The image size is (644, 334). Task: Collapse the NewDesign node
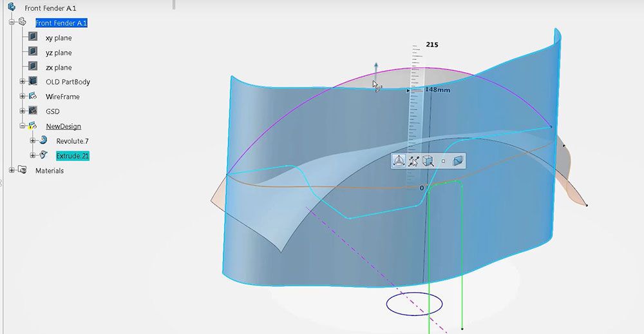click(22, 126)
